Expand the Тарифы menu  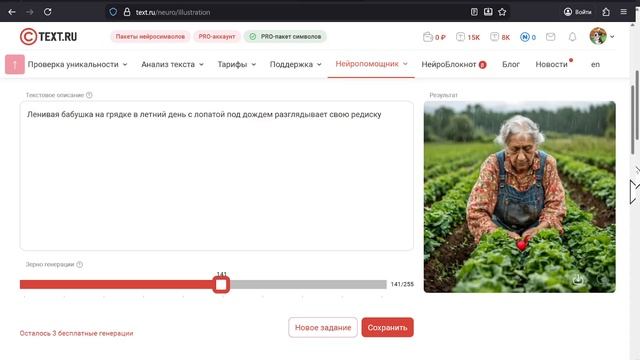[237, 64]
